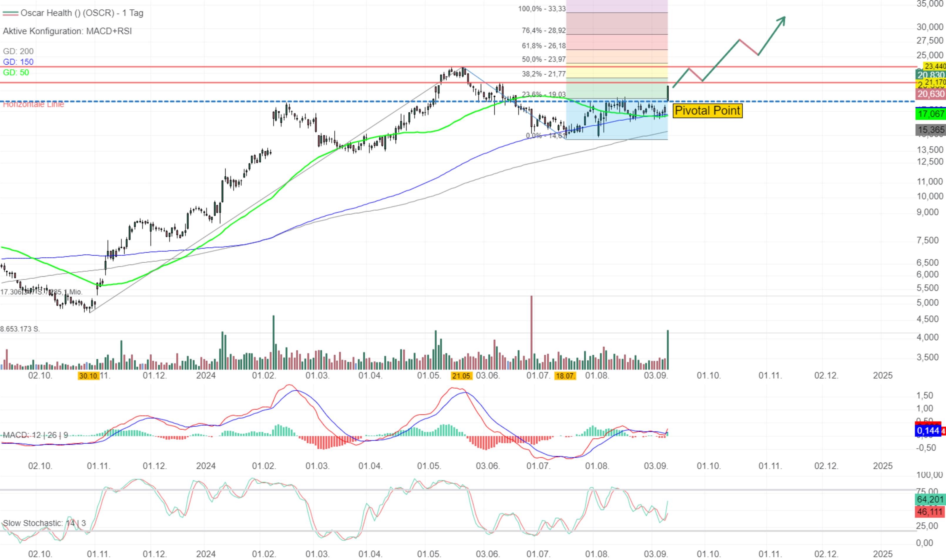
Task: Click the latest tall green volume bar
Action: (667, 350)
